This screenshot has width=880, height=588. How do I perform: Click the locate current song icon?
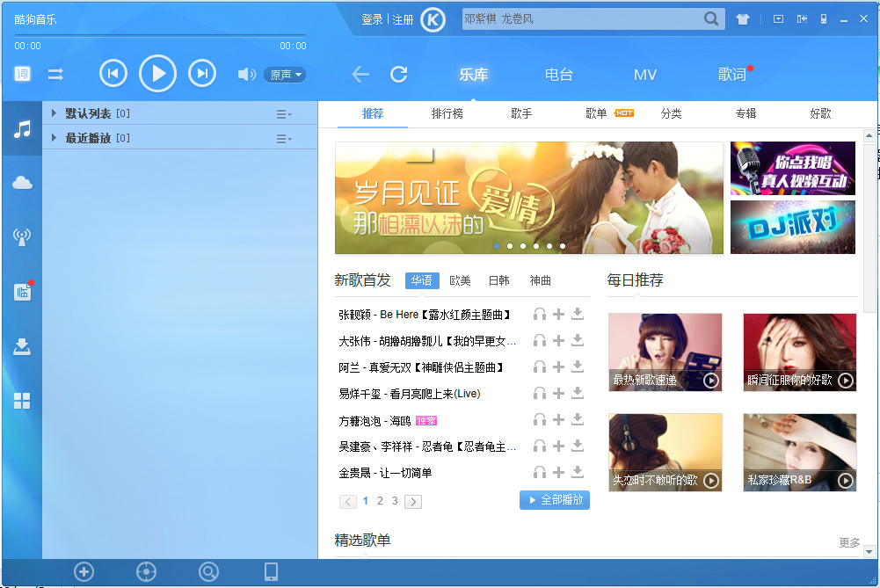coord(147,571)
